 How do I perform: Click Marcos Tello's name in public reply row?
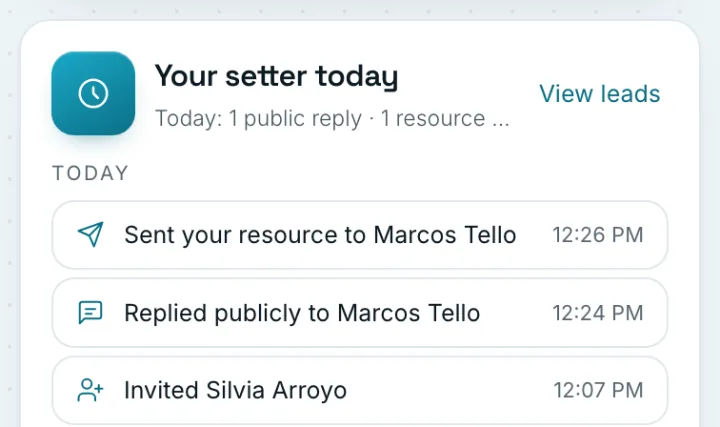[x=409, y=313]
